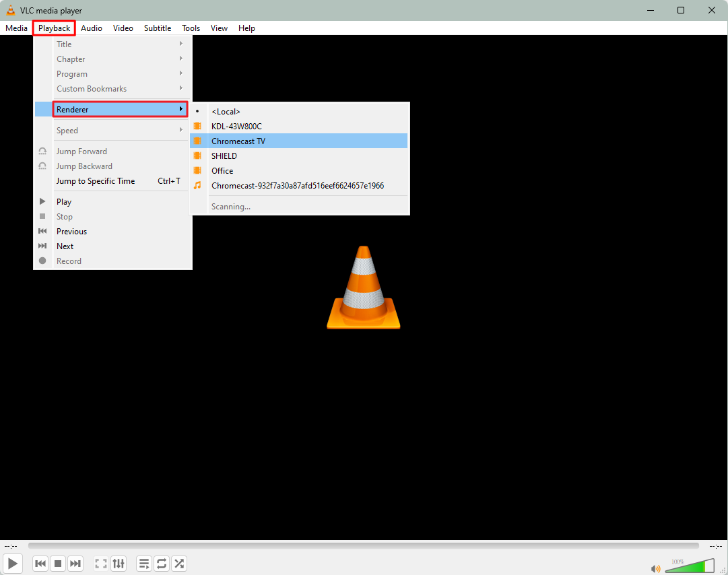
Task: Select SHIELD renderer device
Action: pyautogui.click(x=298, y=156)
